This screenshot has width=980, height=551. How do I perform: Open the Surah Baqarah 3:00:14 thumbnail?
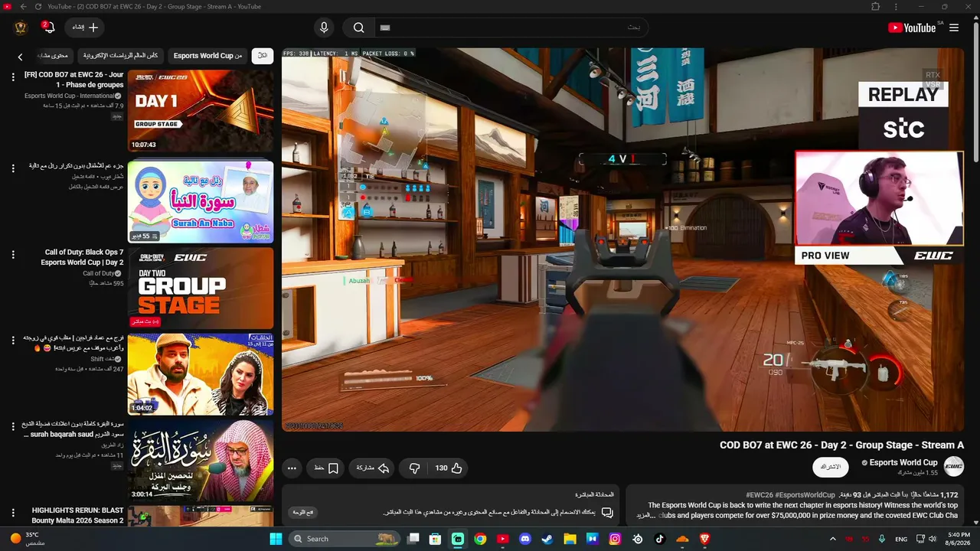point(201,461)
